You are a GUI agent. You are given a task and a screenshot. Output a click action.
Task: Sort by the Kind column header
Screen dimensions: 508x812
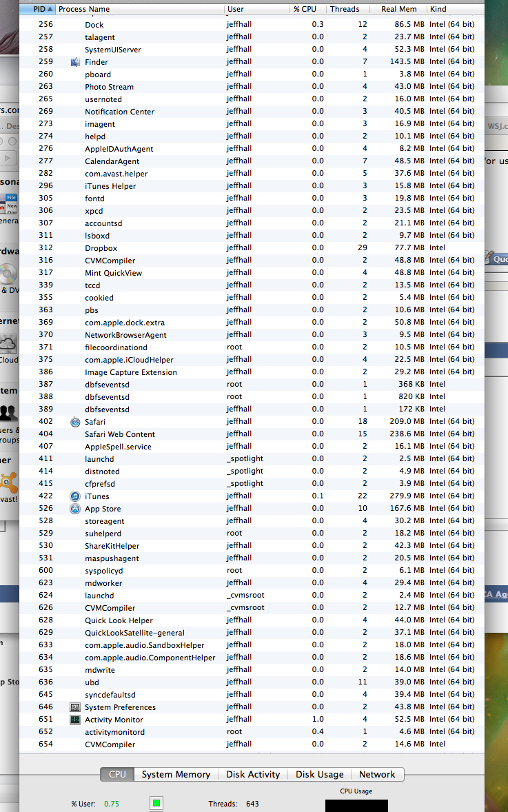pos(455,9)
